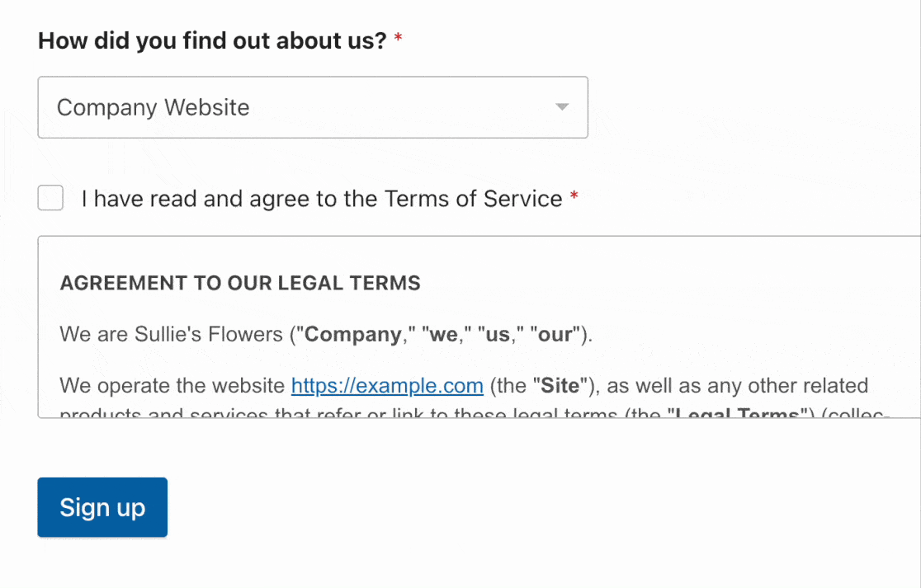Open the 'How did you find out' dropdown
The image size is (921, 588).
click(x=313, y=107)
